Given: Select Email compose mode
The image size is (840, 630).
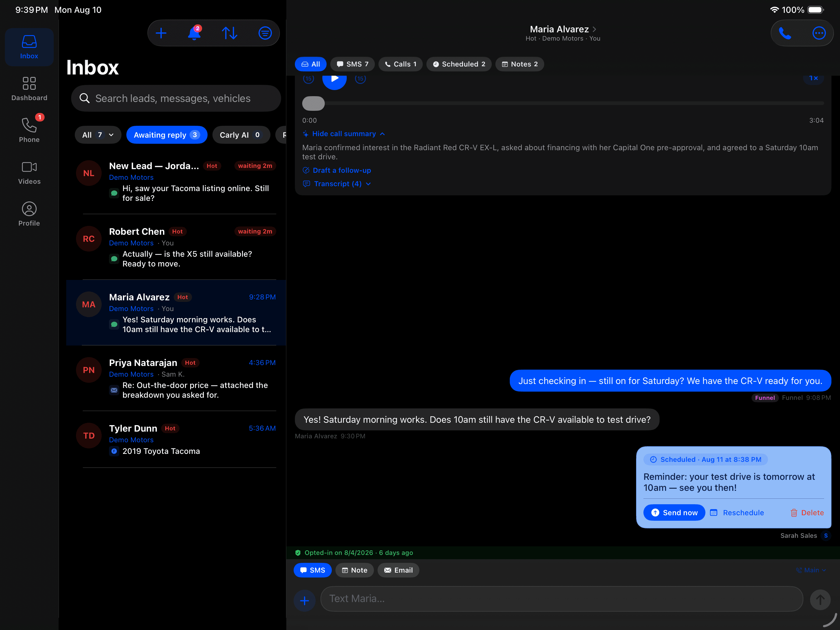Looking at the screenshot, I should [x=398, y=570].
